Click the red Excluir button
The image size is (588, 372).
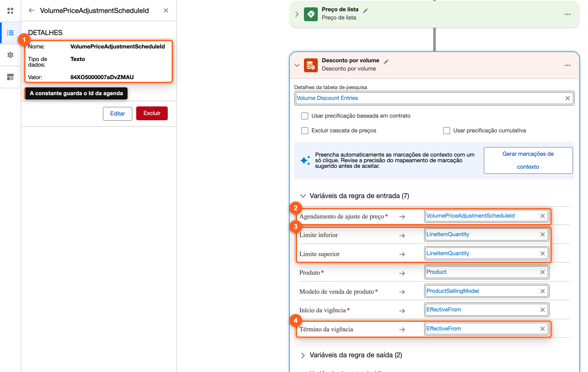click(x=152, y=113)
